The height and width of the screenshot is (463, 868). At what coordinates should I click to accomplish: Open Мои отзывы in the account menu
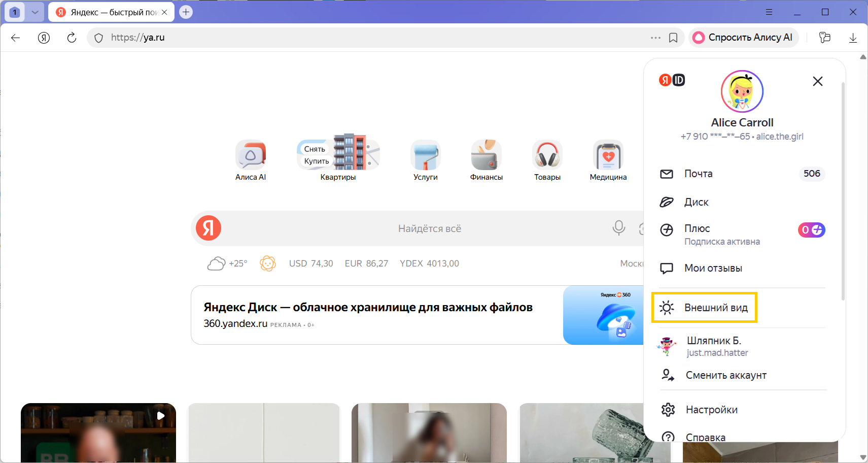pos(742,268)
